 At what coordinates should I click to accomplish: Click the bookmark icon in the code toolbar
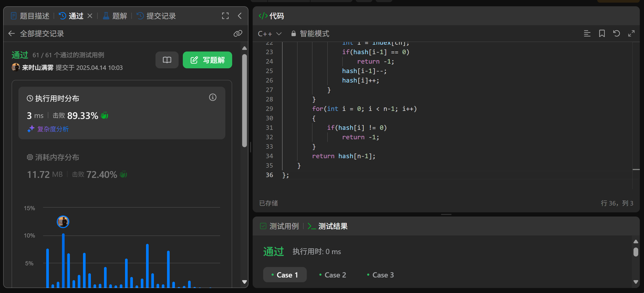602,33
